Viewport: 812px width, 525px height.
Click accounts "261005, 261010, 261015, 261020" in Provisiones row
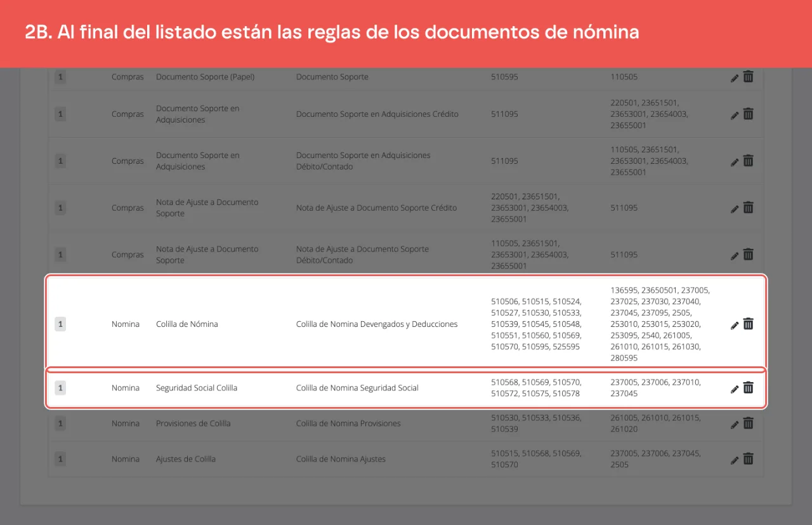[x=656, y=423]
